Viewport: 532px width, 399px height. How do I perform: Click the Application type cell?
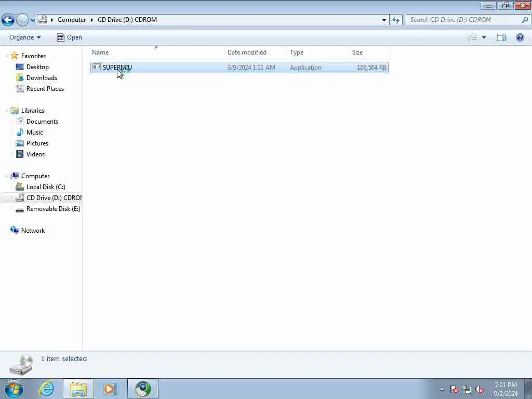(x=305, y=68)
